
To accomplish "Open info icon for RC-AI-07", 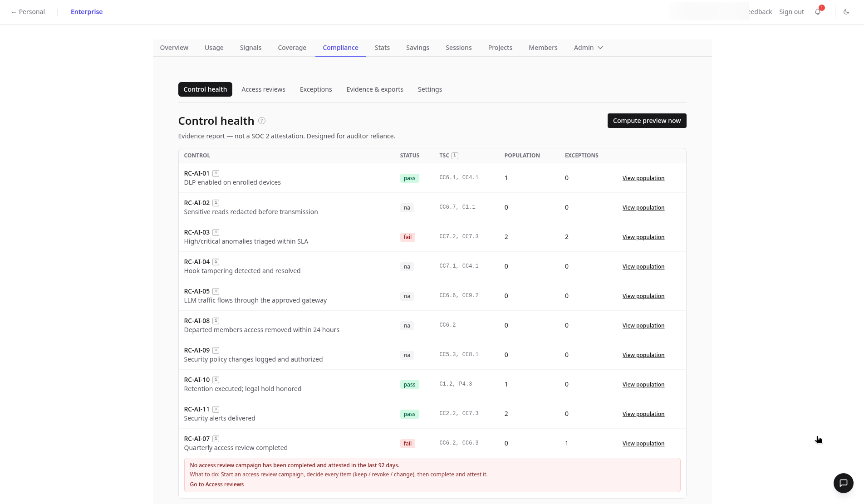I will click(216, 439).
